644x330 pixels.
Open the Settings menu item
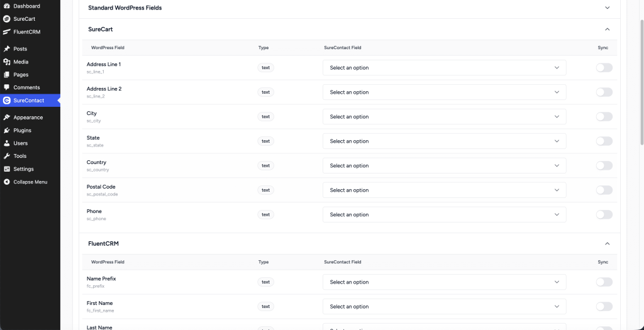(23, 169)
